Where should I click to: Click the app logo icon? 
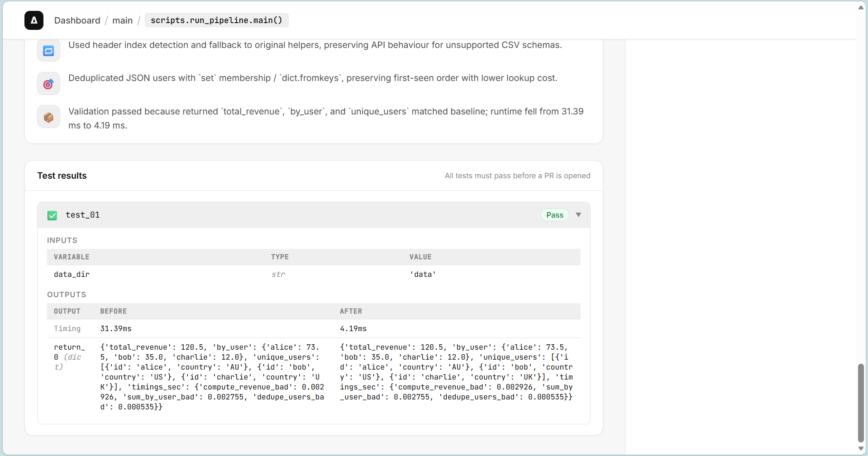[34, 20]
